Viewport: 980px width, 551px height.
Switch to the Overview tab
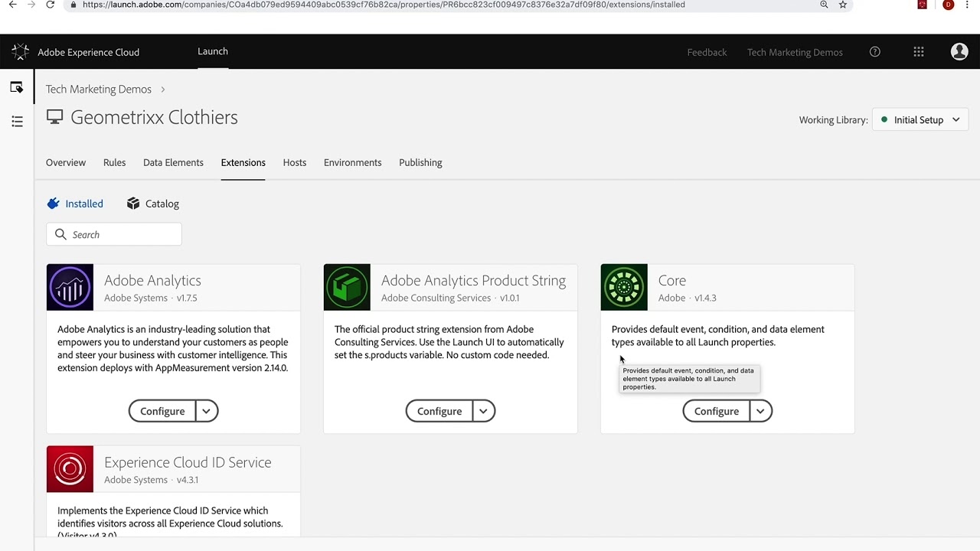coord(66,162)
